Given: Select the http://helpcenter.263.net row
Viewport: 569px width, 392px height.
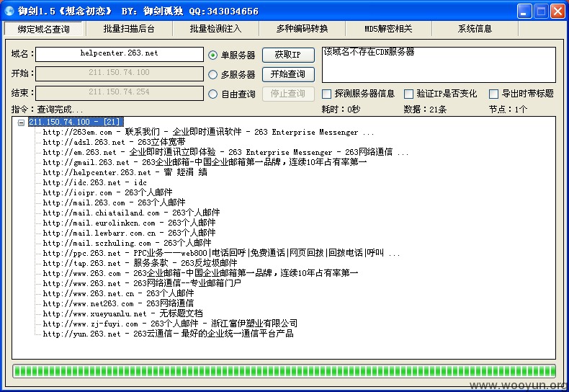Looking at the screenshot, I should 125,172.
